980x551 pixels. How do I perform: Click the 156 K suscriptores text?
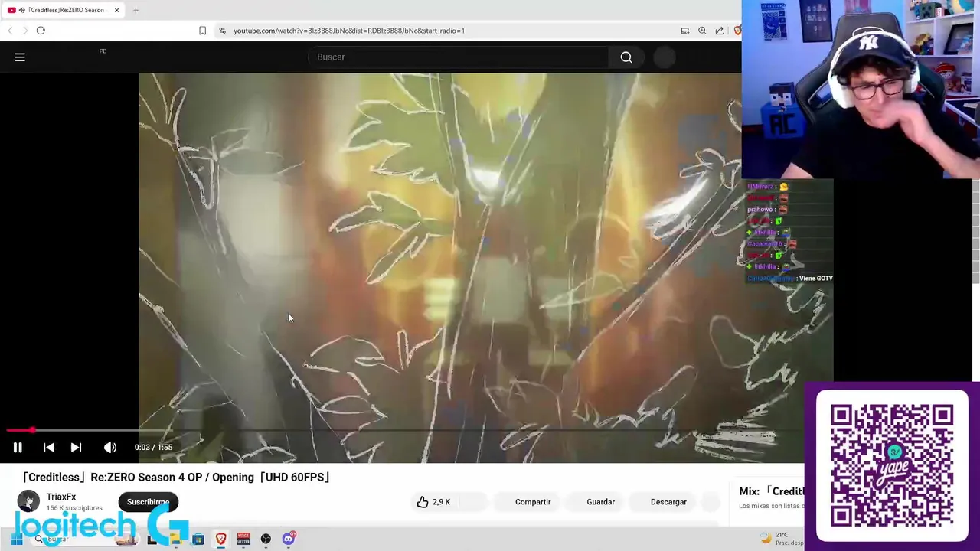(74, 508)
